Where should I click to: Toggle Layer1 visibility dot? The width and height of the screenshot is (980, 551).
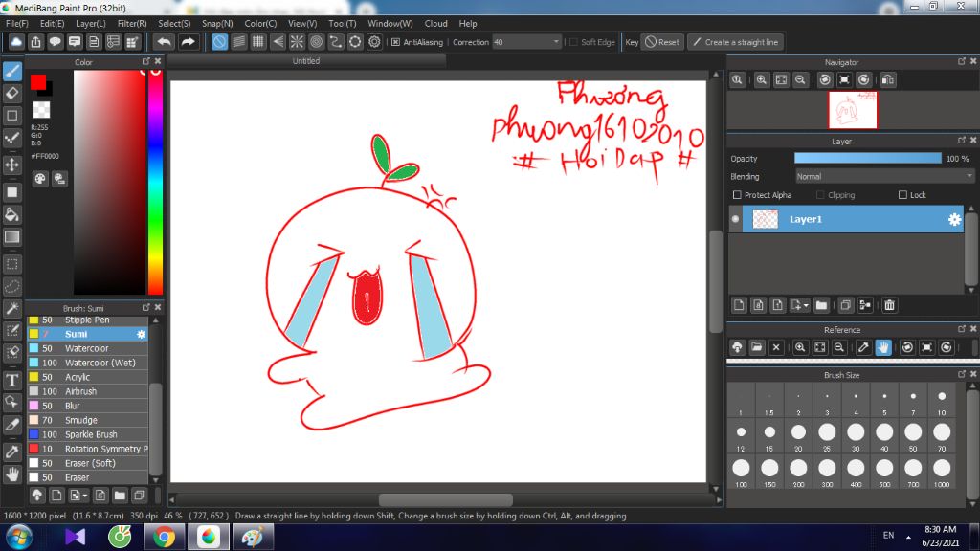[735, 219]
